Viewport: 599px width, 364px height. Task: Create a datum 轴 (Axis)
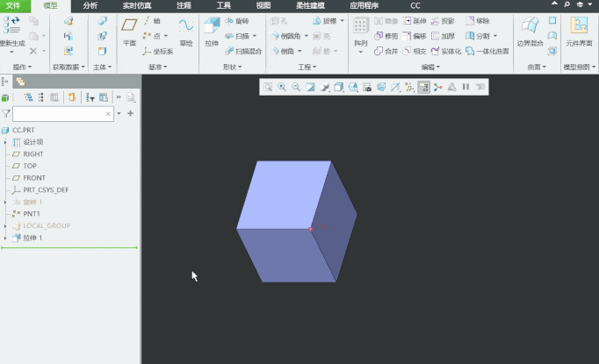tap(152, 21)
